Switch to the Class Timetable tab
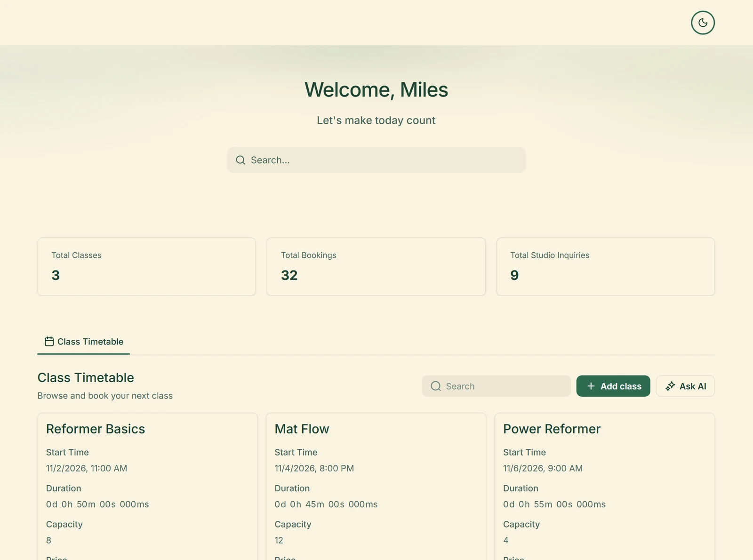753x560 pixels. [x=84, y=342]
